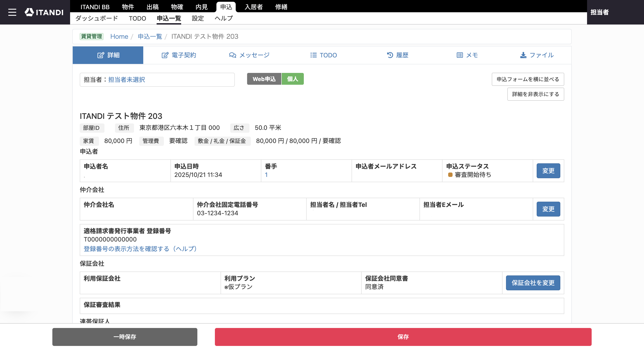The image size is (644, 349).
Task: Click the chat bubble icon for メッセージ
Action: click(x=232, y=55)
